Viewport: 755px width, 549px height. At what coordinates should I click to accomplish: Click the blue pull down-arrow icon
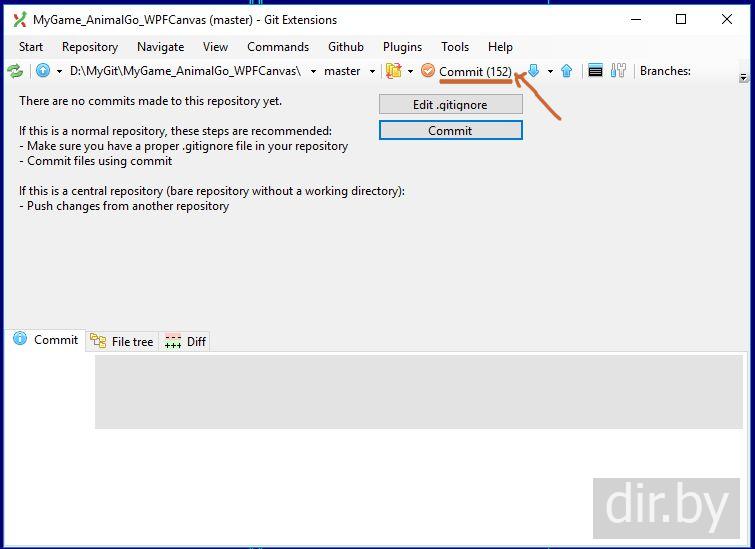click(533, 71)
